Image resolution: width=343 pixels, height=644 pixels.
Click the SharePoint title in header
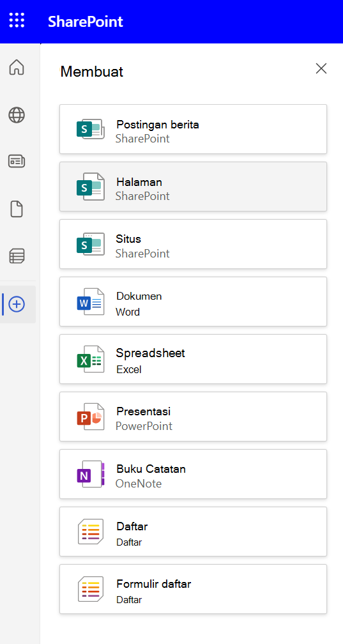86,21
